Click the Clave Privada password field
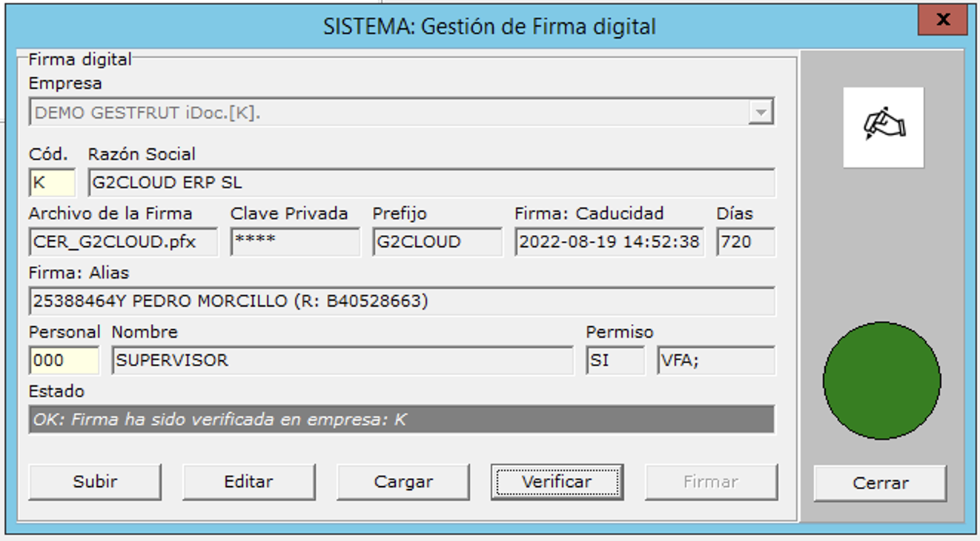Viewport: 980px width, 541px height. [x=295, y=242]
